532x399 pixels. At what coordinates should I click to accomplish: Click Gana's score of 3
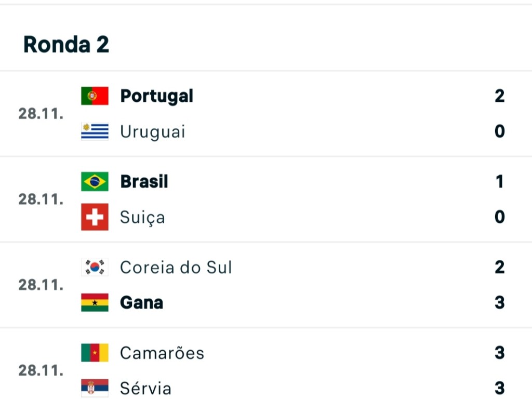coord(499,302)
